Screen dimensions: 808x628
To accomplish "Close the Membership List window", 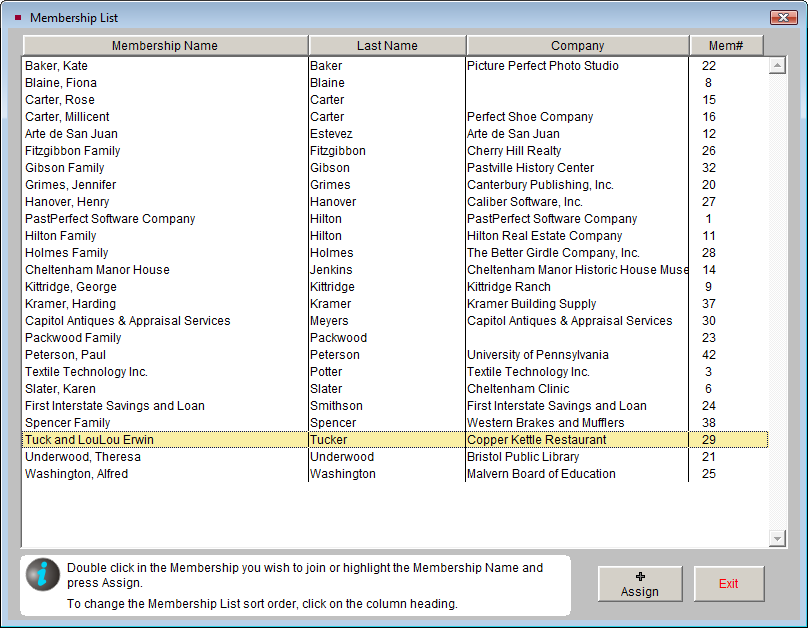I will (783, 18).
